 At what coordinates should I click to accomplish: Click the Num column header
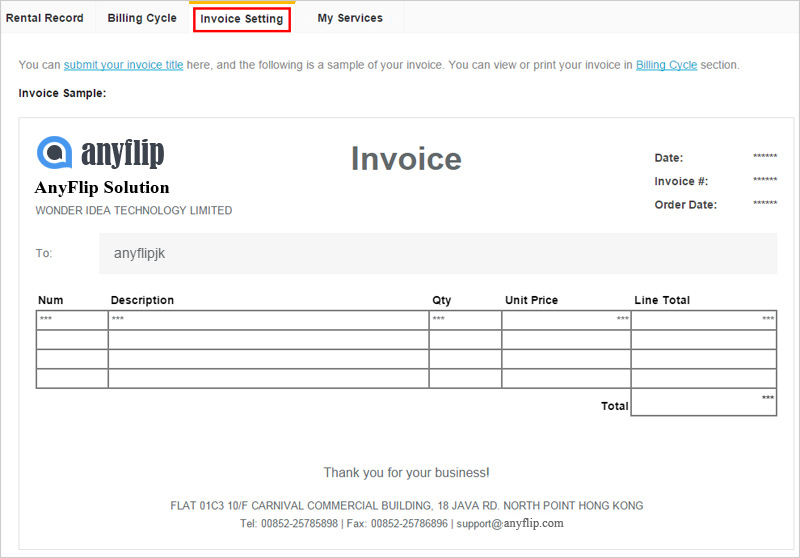pos(50,300)
